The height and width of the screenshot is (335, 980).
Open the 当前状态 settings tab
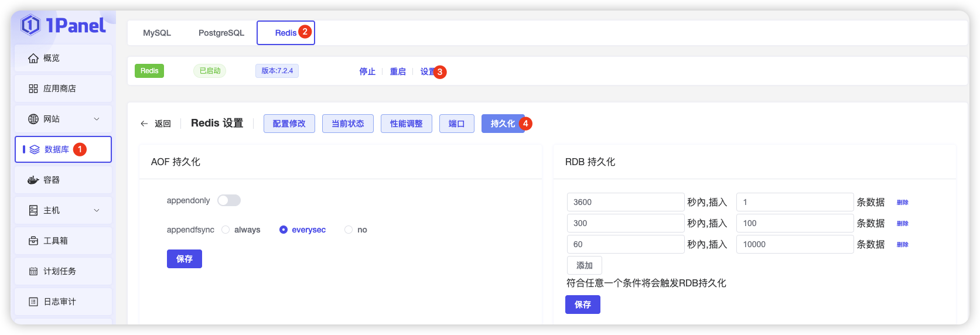pyautogui.click(x=348, y=124)
